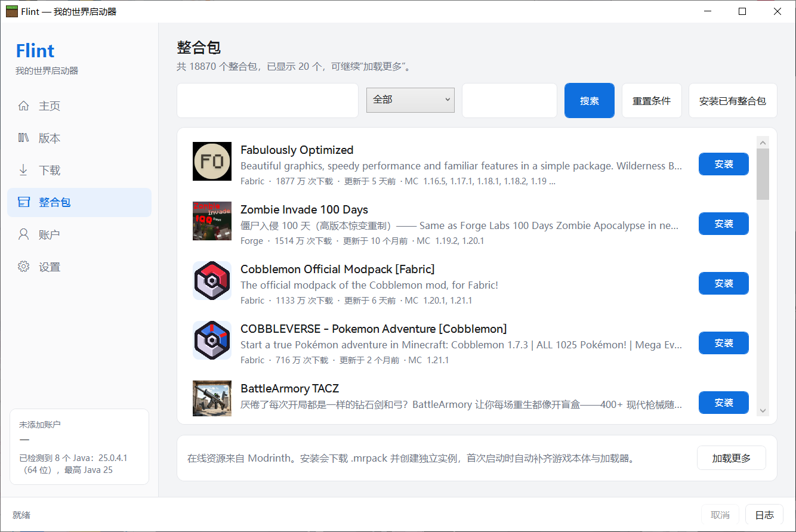Install COBBLEVERSE Pokemon Adventure modpack
The width and height of the screenshot is (796, 532).
pos(724,343)
